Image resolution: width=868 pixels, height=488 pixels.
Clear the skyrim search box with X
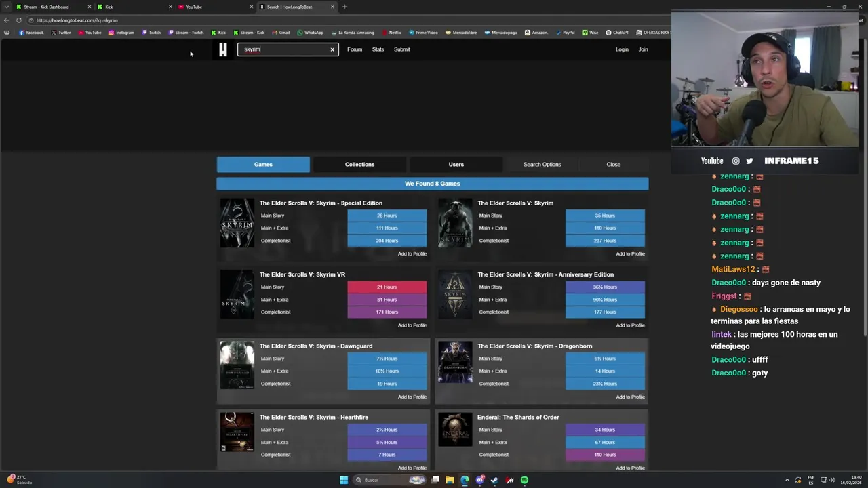click(332, 49)
